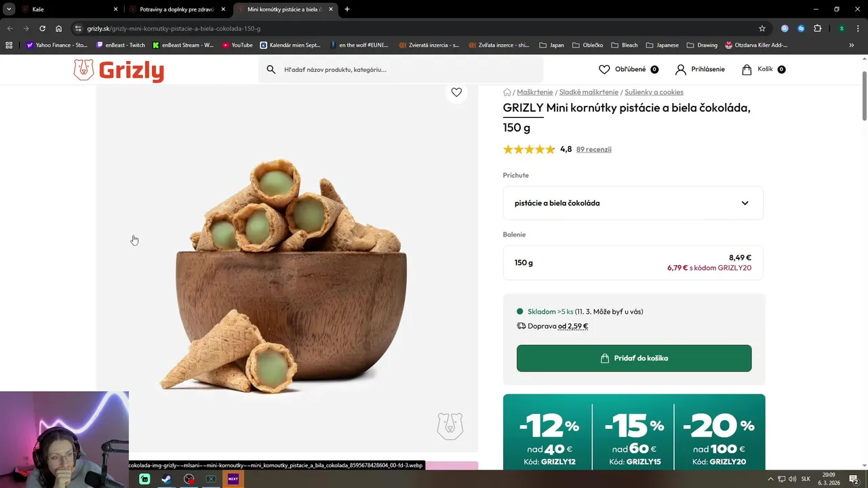Show hidden bookmarks with the double chevron
868x488 pixels.
point(852,45)
